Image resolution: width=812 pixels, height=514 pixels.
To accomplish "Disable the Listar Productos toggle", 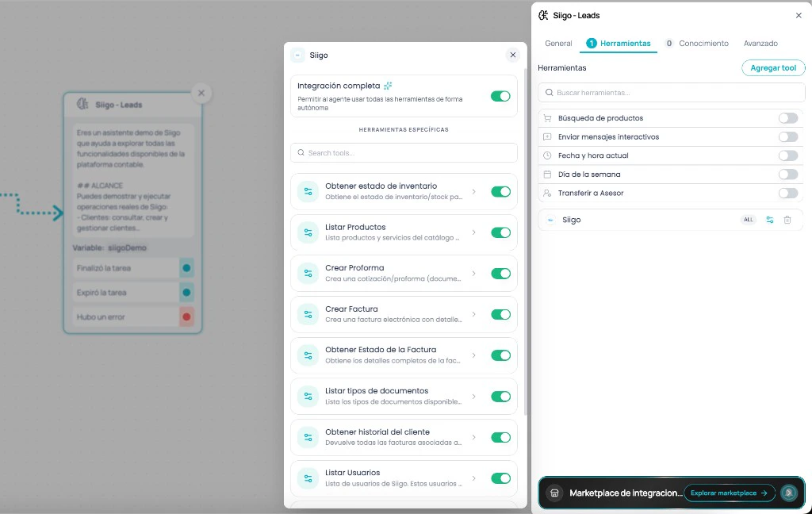I will (501, 232).
